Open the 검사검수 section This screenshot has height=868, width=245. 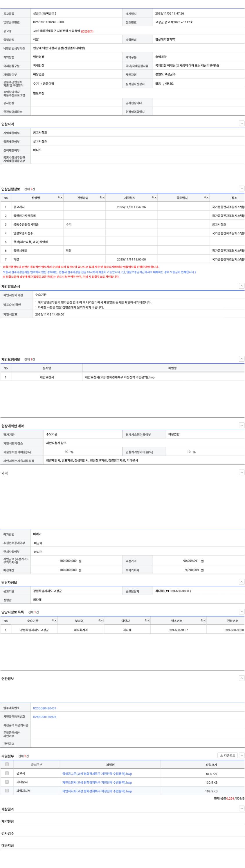pos(8,833)
